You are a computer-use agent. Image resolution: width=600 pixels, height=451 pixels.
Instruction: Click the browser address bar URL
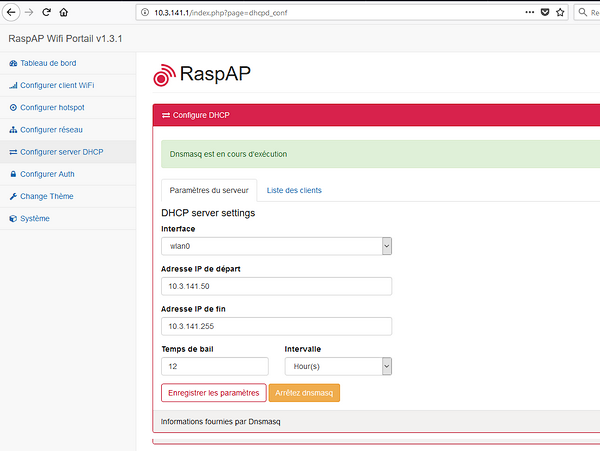coord(221,13)
